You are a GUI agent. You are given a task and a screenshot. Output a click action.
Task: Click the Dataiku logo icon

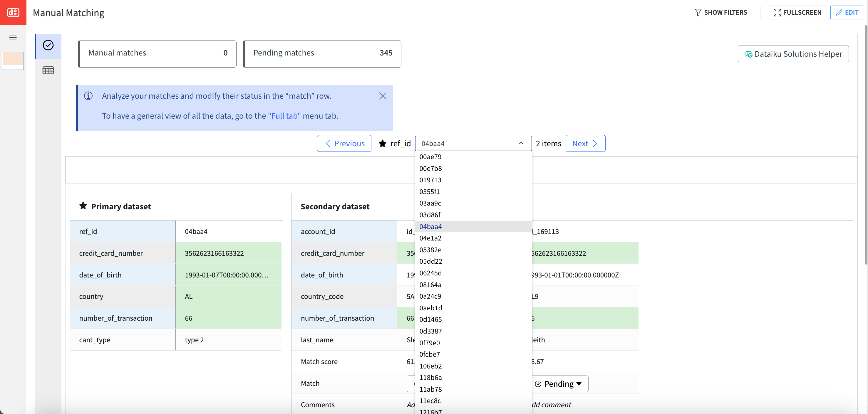pos(13,12)
